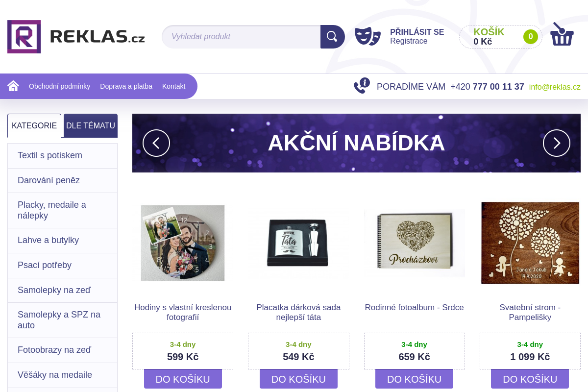Viewport: 588px width, 392px height.
Task: Open the Obchodní podmínky menu item
Action: coord(59,86)
